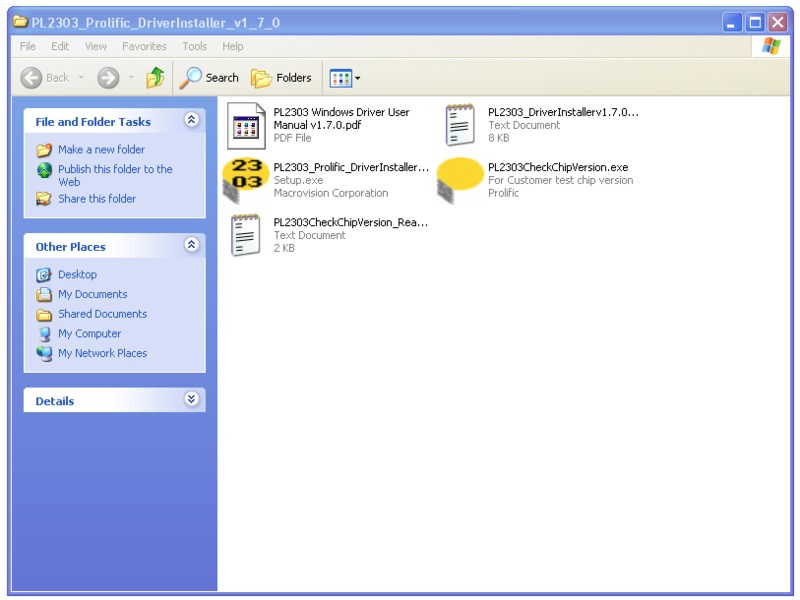Image resolution: width=800 pixels, height=600 pixels.
Task: Click the Make a new folder link
Action: [x=101, y=150]
